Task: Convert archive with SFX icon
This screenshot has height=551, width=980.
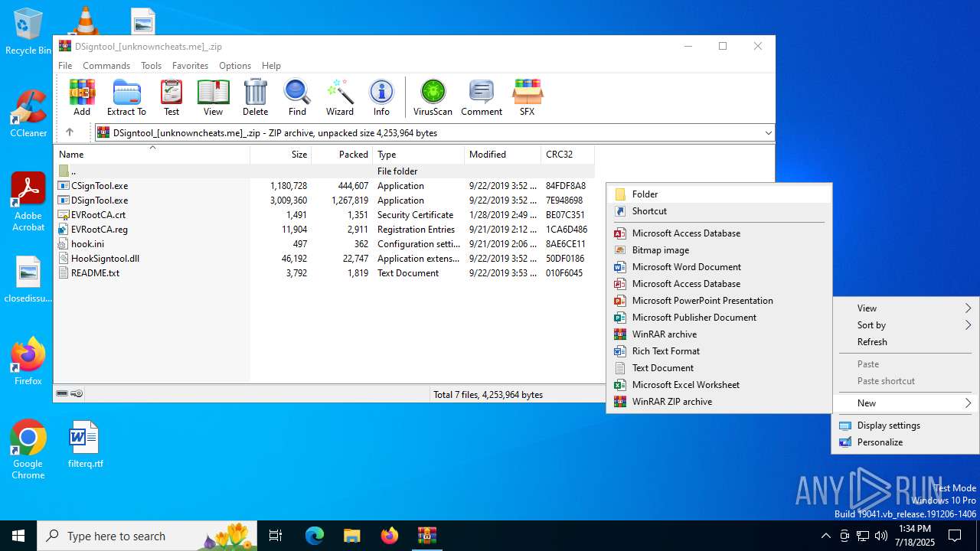Action: point(527,97)
